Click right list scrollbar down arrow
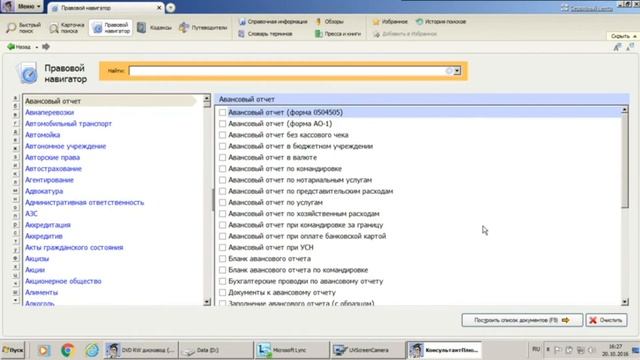640x360 pixels. click(x=624, y=302)
